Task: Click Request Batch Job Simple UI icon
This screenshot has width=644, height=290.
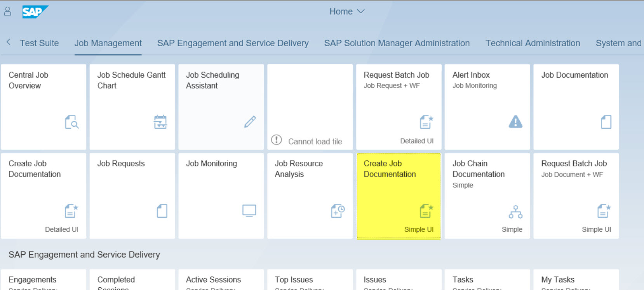Action: 604,211
